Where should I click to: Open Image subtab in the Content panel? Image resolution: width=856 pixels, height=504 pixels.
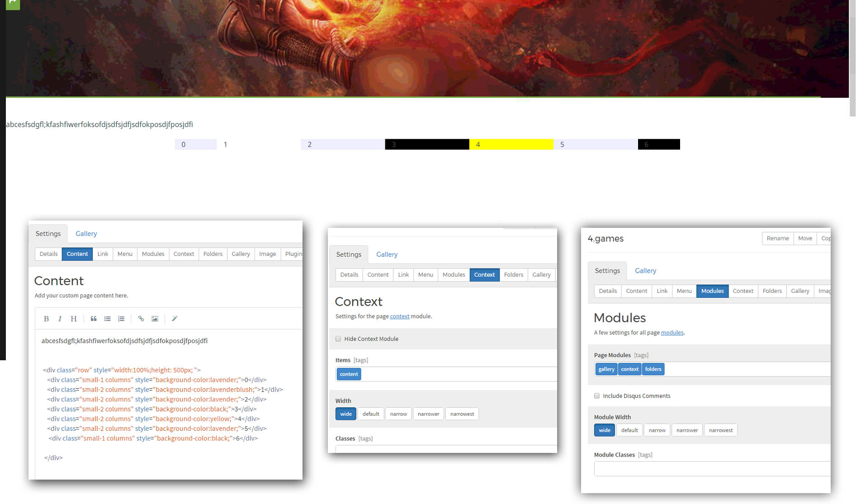(x=267, y=254)
